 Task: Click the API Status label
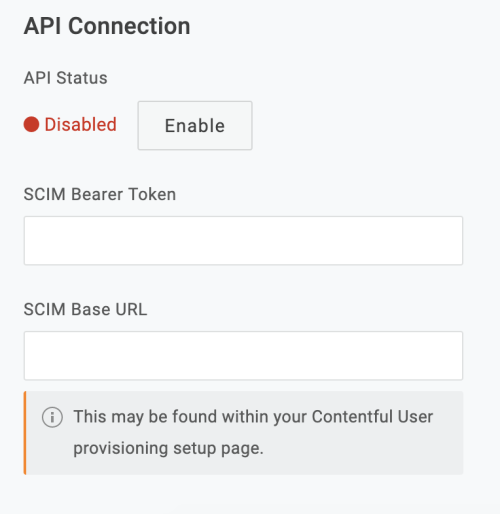pos(65,78)
